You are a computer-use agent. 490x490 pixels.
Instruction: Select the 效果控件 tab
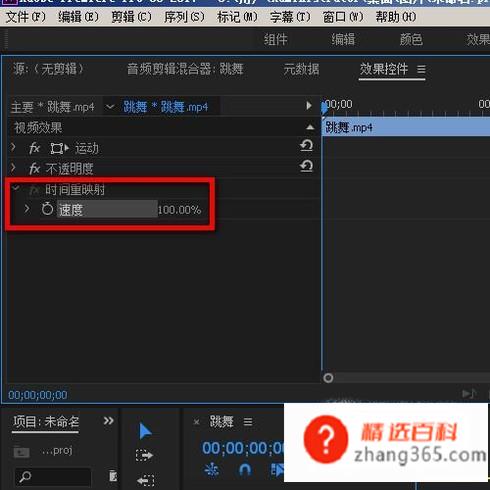tap(384, 69)
